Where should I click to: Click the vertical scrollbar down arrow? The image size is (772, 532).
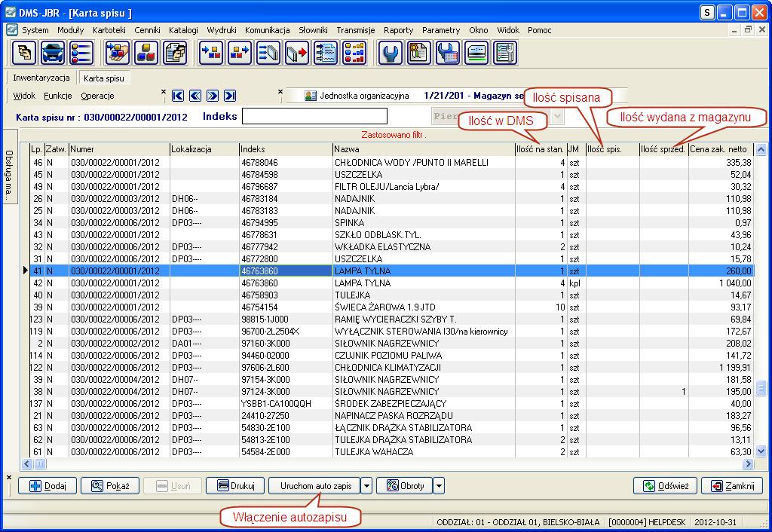point(761,451)
